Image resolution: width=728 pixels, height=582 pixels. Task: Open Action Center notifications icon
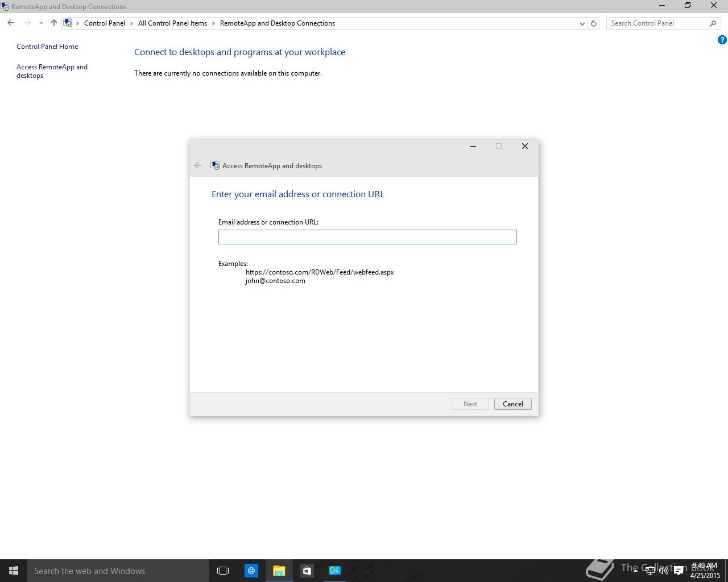coord(679,571)
